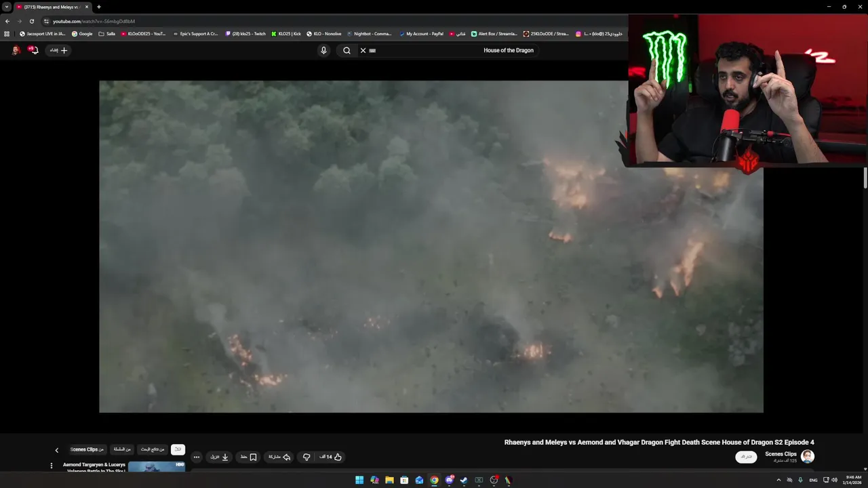Open the YouTube notifications bell
Image resolution: width=868 pixels, height=488 pixels.
point(33,50)
